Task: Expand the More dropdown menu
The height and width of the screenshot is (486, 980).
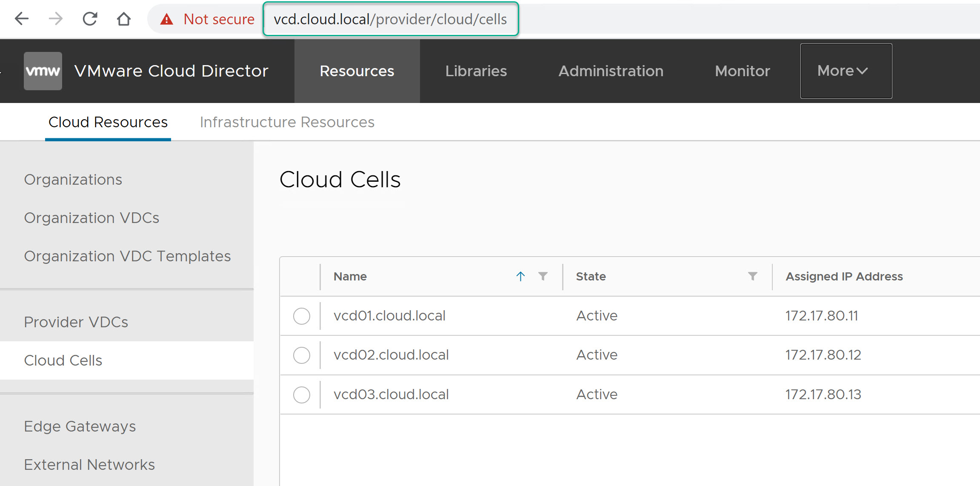Action: tap(846, 71)
